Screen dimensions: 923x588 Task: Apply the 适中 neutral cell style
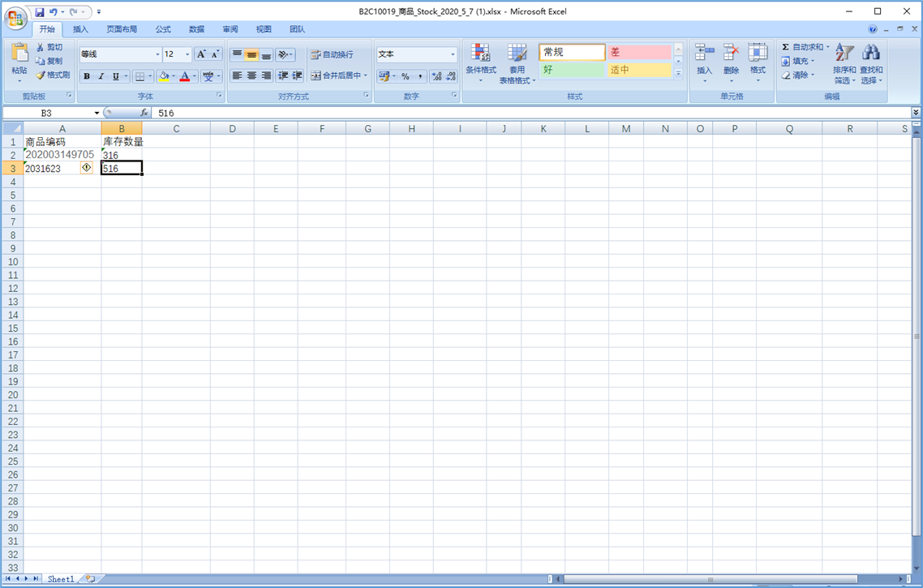tap(639, 70)
